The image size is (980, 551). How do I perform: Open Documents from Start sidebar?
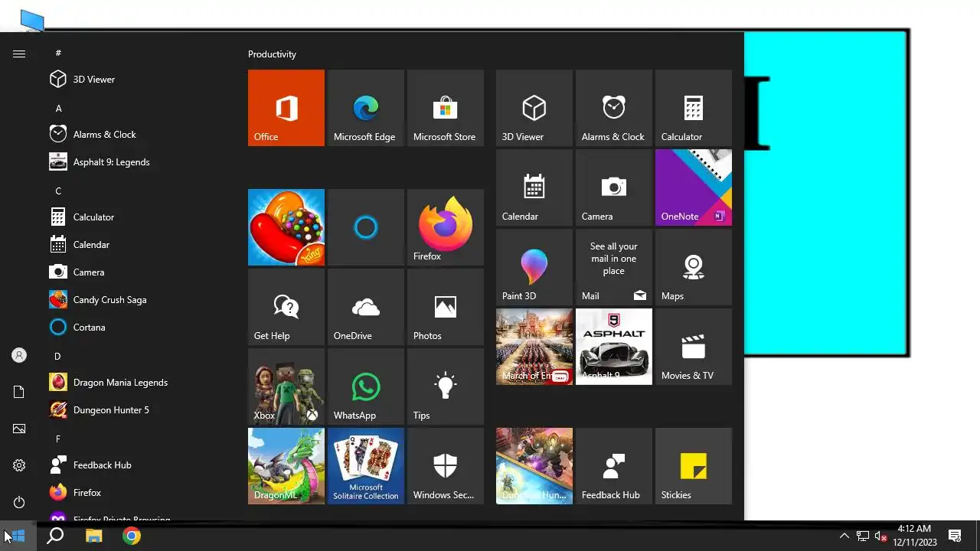click(19, 392)
